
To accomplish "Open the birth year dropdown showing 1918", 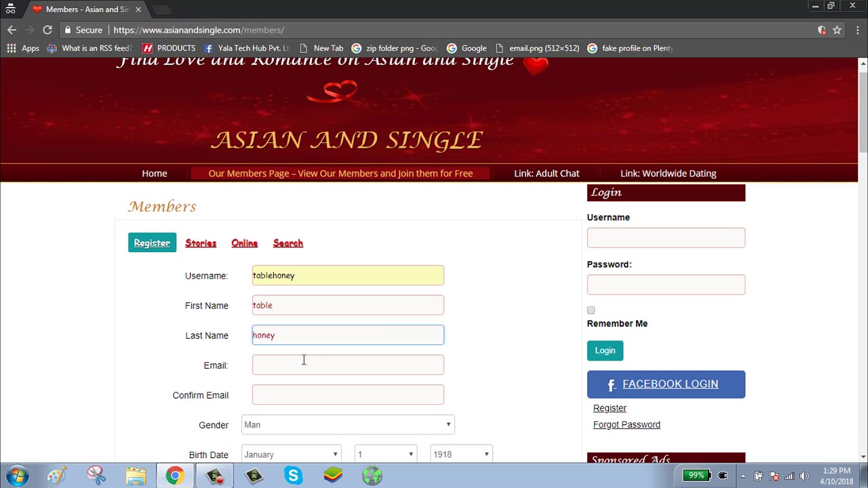I will point(461,454).
